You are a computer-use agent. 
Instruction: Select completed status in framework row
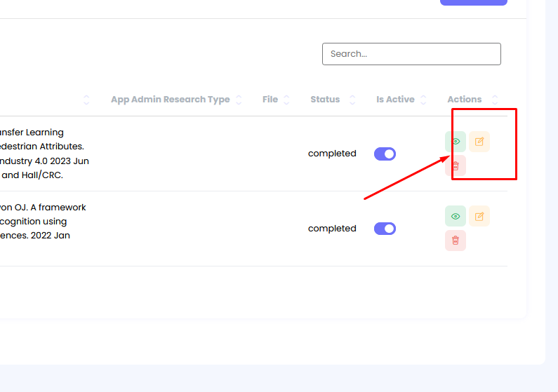pyautogui.click(x=332, y=229)
